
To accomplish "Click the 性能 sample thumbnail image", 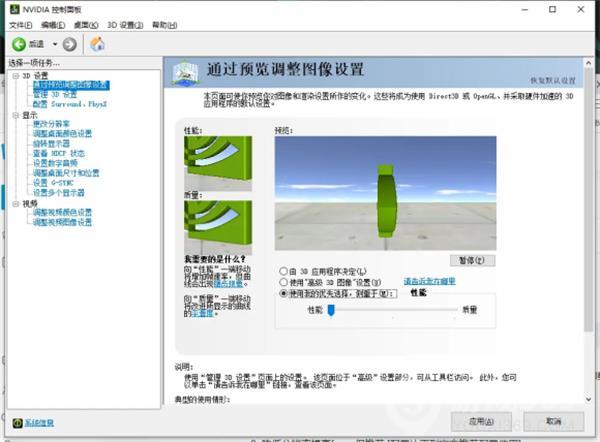I will (218, 164).
